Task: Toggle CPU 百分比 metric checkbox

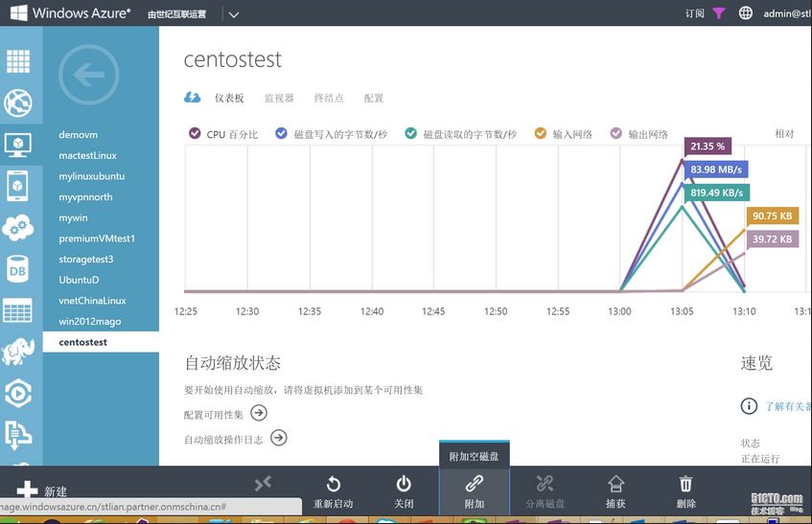Action: [196, 134]
